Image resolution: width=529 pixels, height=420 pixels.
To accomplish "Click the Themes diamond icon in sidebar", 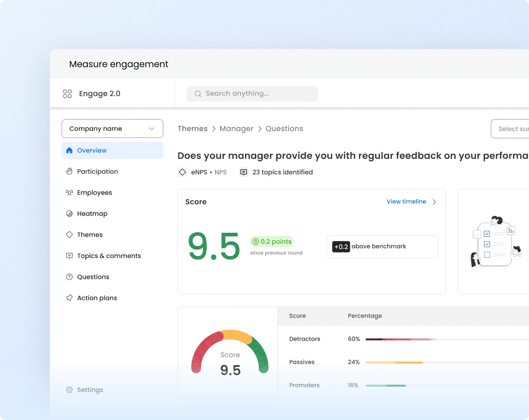I will click(x=69, y=235).
